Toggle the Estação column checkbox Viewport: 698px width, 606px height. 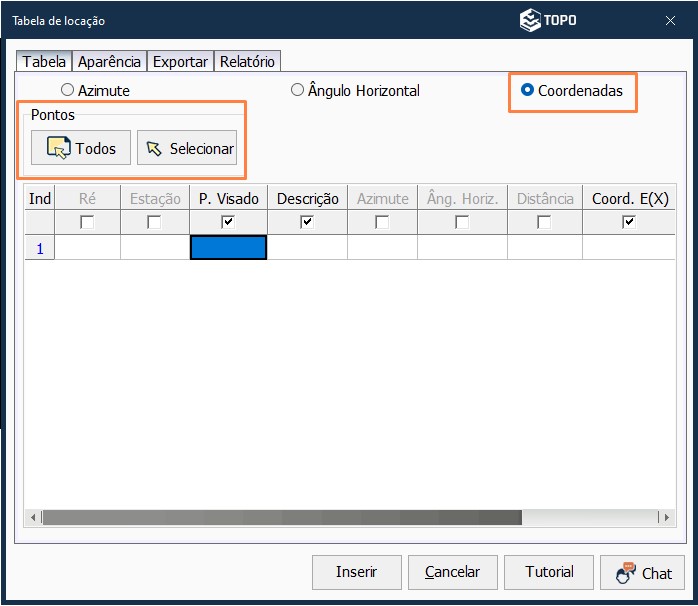[x=154, y=222]
